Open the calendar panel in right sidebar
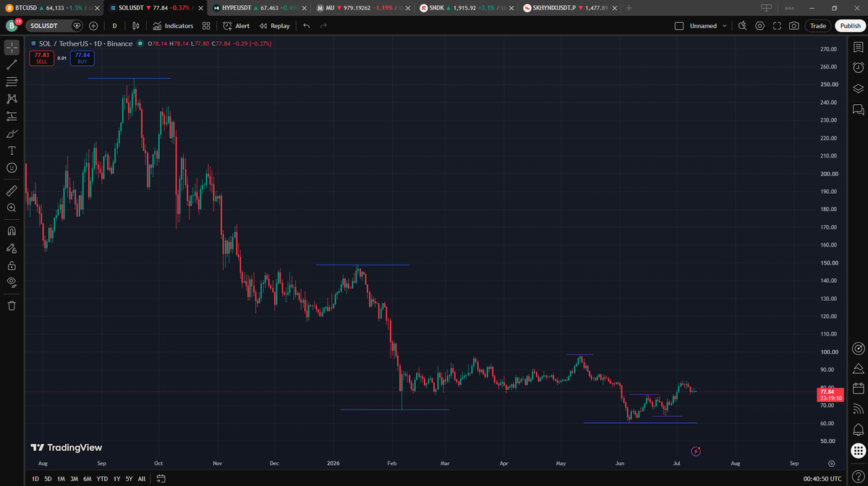The height and width of the screenshot is (486, 868). 858,388
